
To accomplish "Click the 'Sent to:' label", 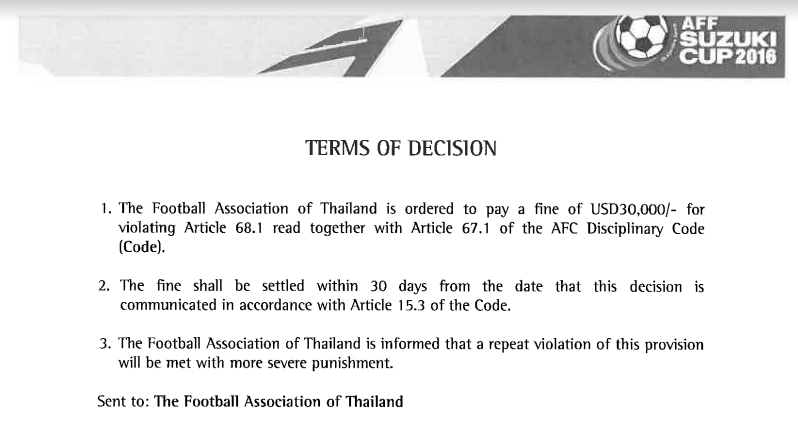I will coord(123,401).
